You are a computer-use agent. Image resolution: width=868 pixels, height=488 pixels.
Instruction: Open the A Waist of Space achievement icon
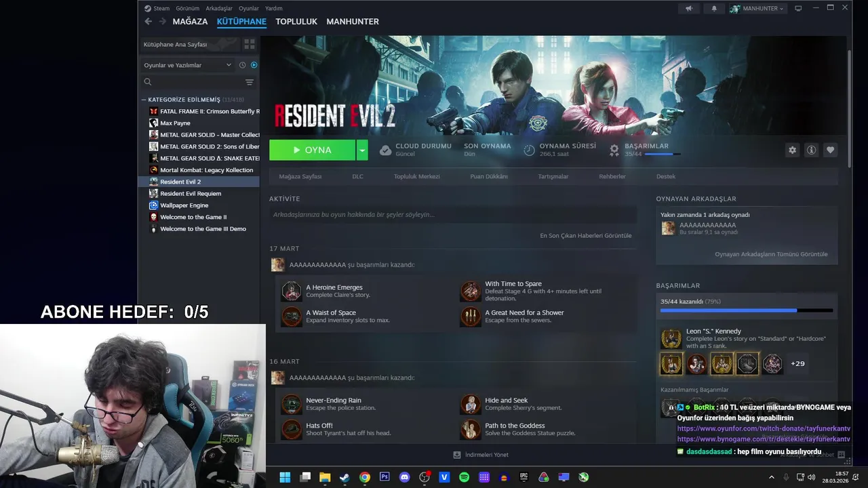click(x=292, y=317)
